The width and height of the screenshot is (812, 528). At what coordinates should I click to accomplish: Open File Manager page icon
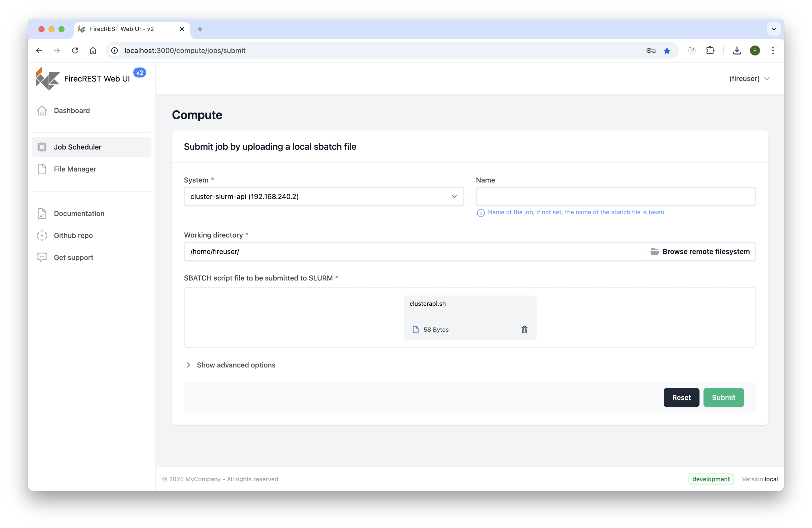coord(42,169)
